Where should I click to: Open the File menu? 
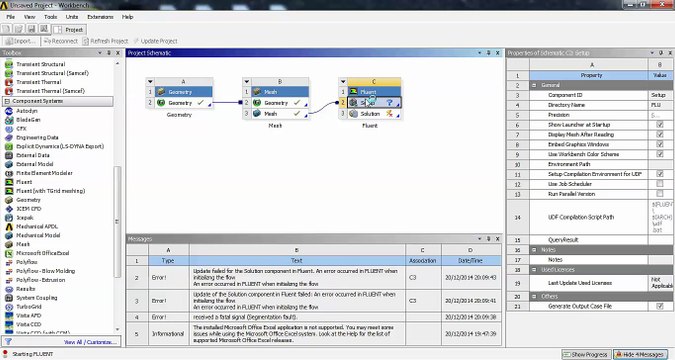click(x=10, y=17)
